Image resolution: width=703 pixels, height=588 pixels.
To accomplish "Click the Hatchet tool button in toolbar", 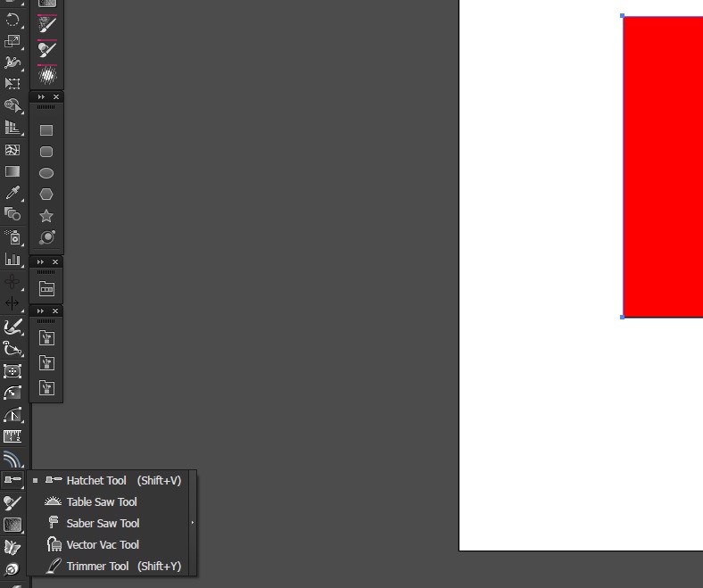I will (x=12, y=479).
